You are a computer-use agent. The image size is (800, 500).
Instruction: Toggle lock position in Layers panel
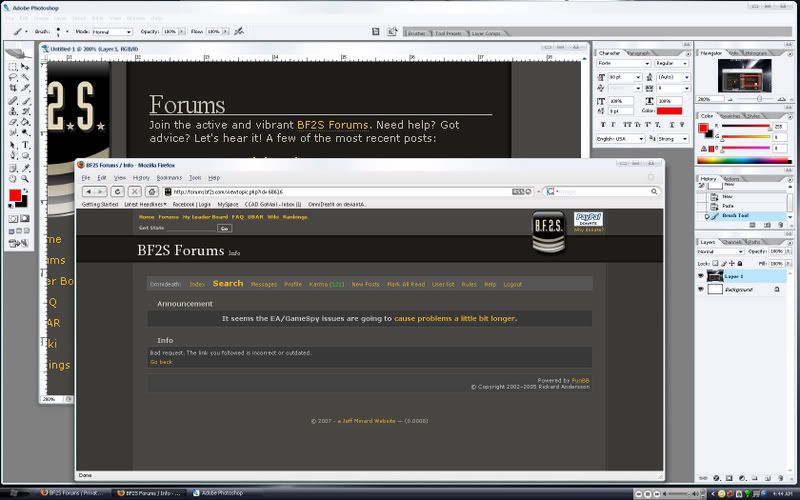click(732, 263)
